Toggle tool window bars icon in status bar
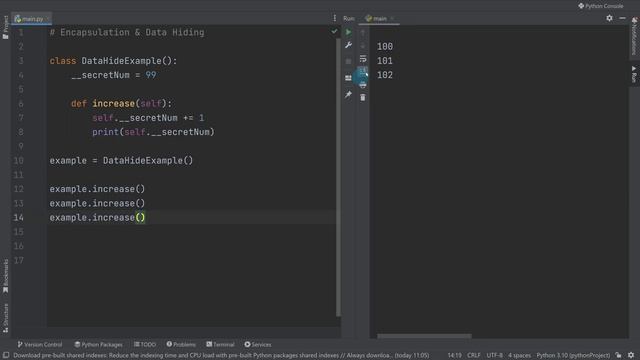The height and width of the screenshot is (360, 640). click(6, 355)
